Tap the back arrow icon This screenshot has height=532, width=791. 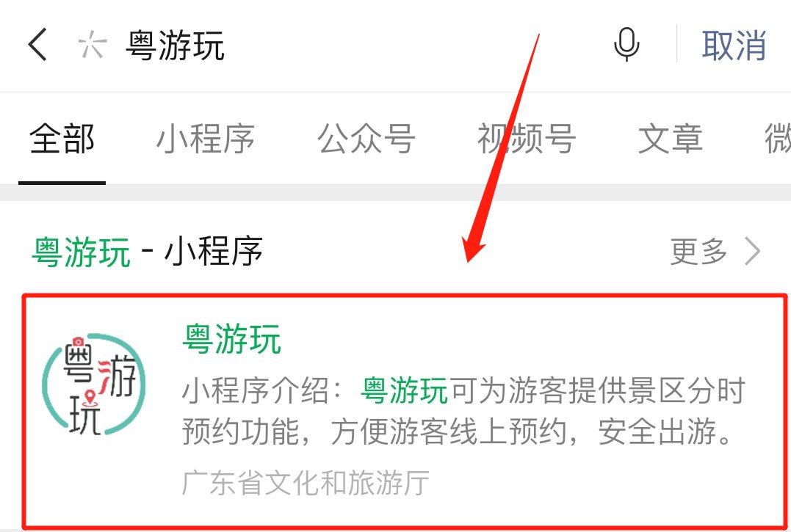tap(37, 45)
